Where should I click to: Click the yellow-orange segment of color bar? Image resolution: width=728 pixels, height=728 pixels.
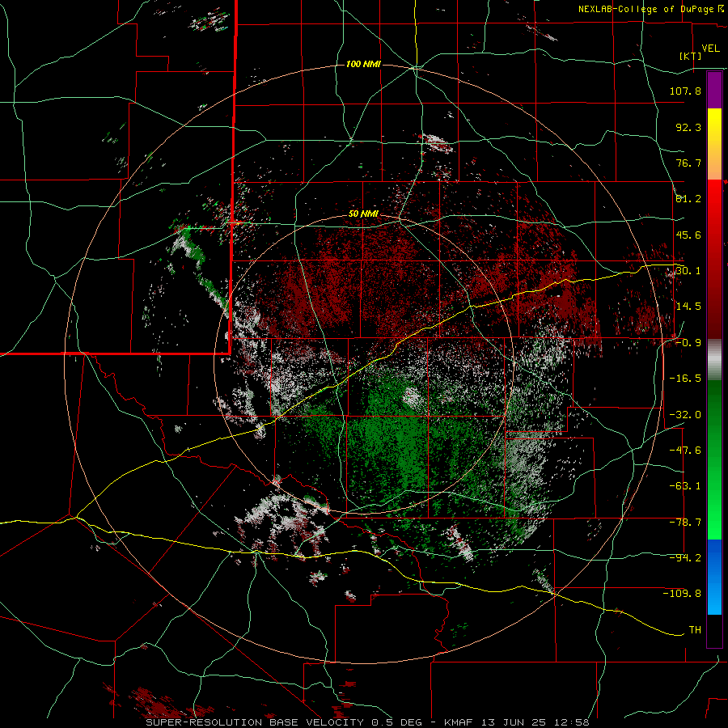pyautogui.click(x=714, y=144)
